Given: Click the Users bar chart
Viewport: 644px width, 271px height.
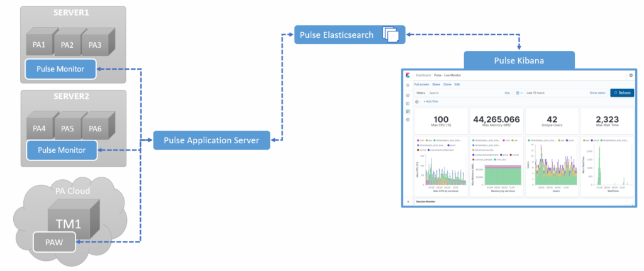Looking at the screenshot, I should [x=553, y=166].
